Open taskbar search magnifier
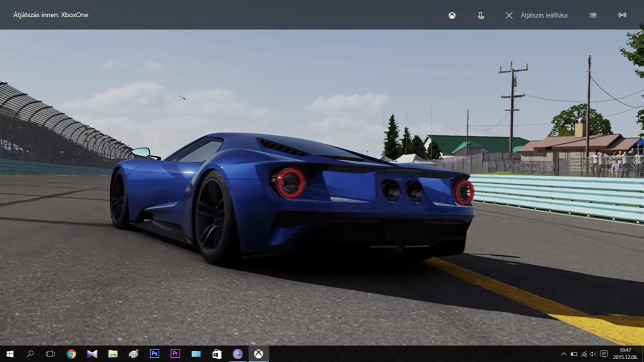The image size is (644, 362). click(x=30, y=354)
